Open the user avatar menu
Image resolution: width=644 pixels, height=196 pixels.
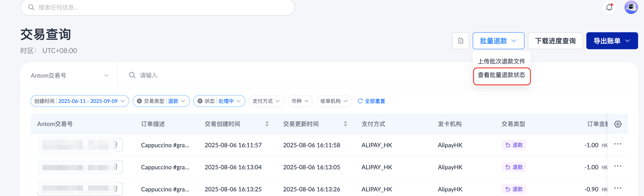coord(631,7)
